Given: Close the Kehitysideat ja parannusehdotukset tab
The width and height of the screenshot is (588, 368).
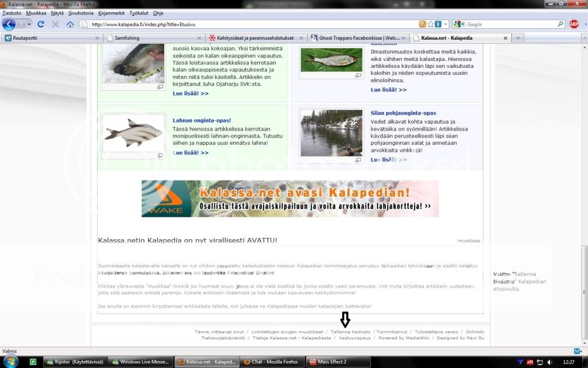Looking at the screenshot, I should click(301, 38).
